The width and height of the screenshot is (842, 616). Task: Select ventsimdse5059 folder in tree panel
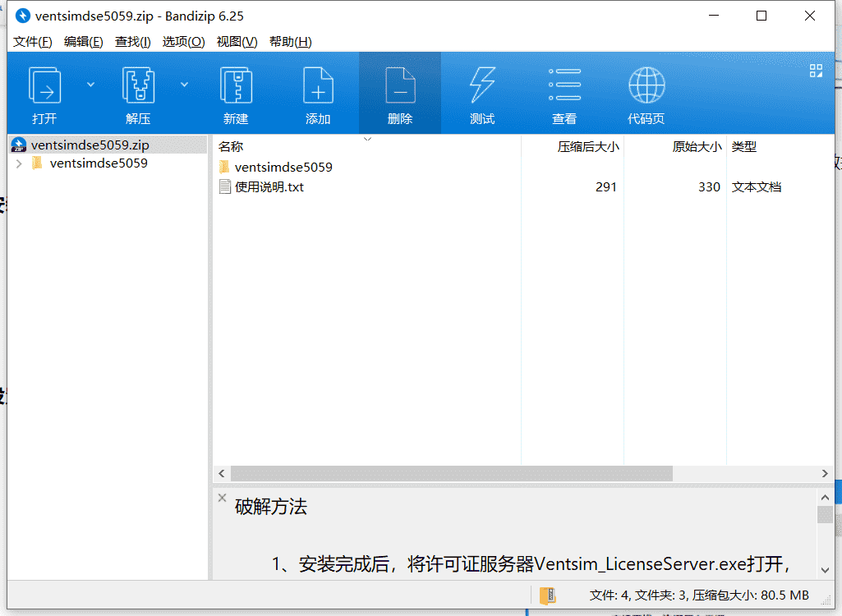pos(99,163)
